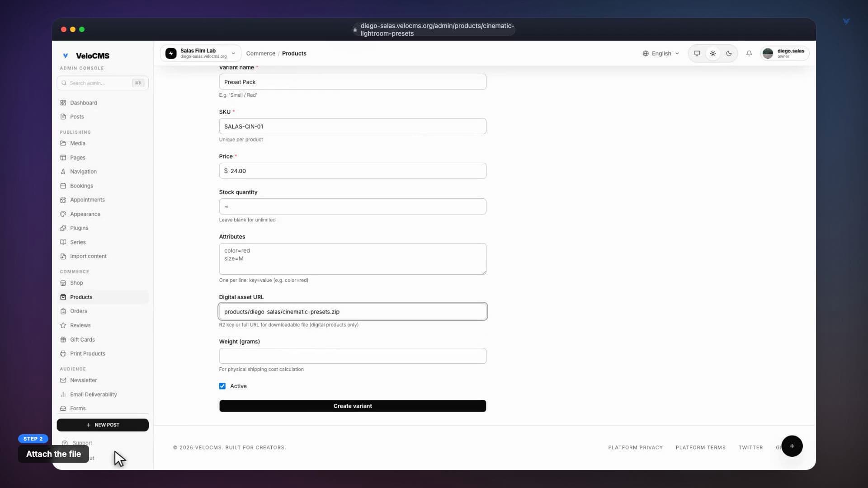Click the Email Deliverability chart icon
This screenshot has height=488, width=868.
63,394
